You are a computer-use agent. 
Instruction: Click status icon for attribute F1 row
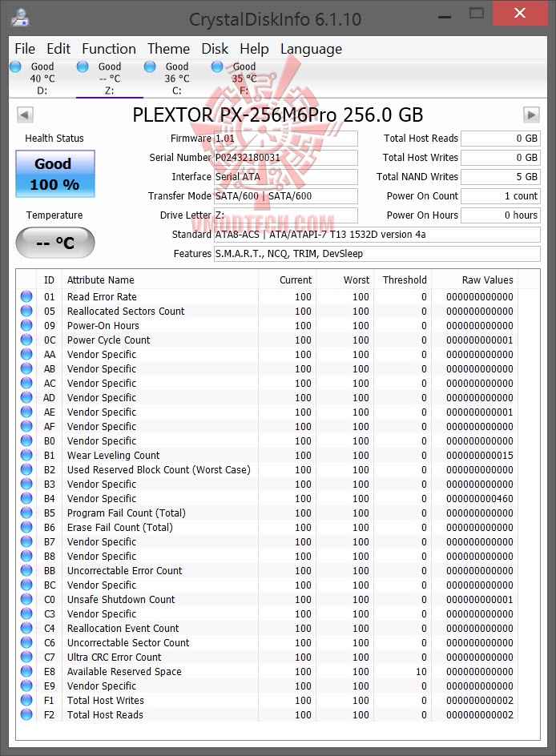26,700
